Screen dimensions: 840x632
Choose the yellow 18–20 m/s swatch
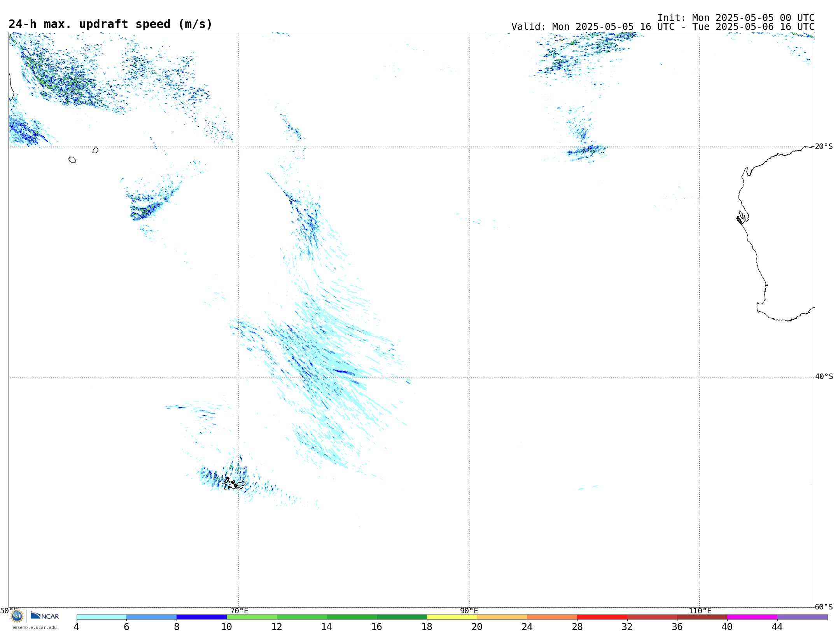(x=452, y=617)
